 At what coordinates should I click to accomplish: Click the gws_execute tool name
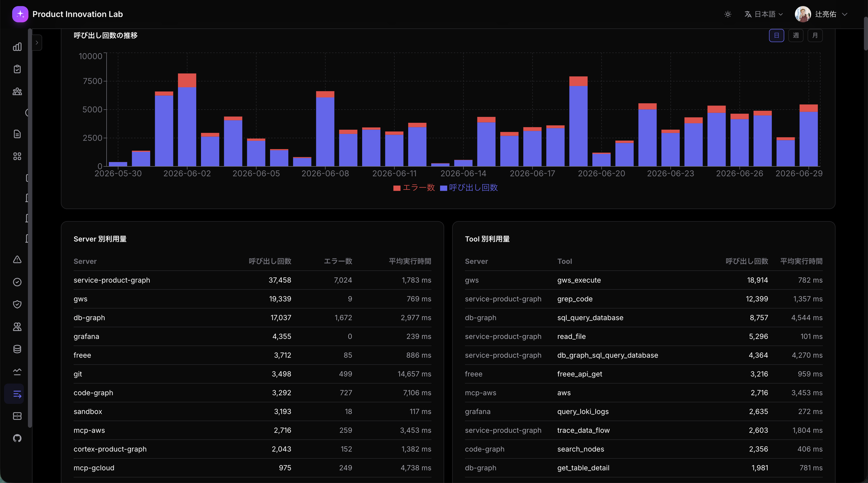tap(579, 280)
